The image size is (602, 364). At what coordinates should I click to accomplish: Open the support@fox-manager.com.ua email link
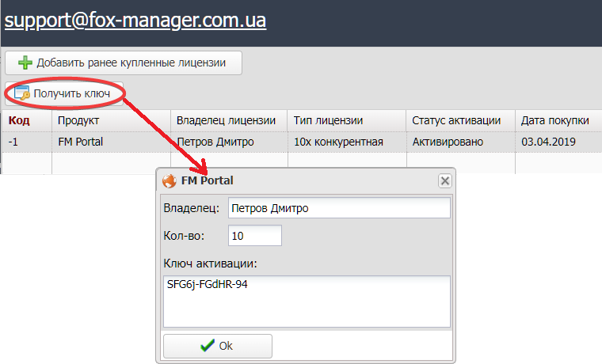coord(135,21)
